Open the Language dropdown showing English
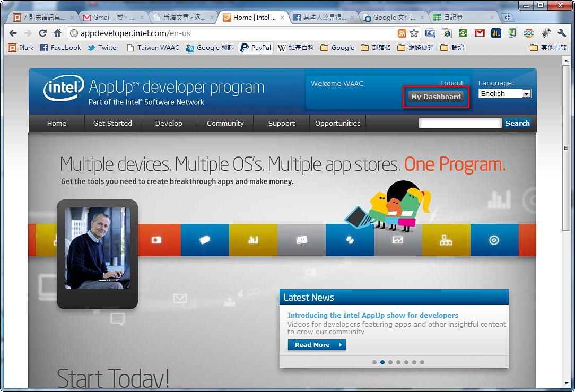The height and width of the screenshot is (392, 575). 504,93
